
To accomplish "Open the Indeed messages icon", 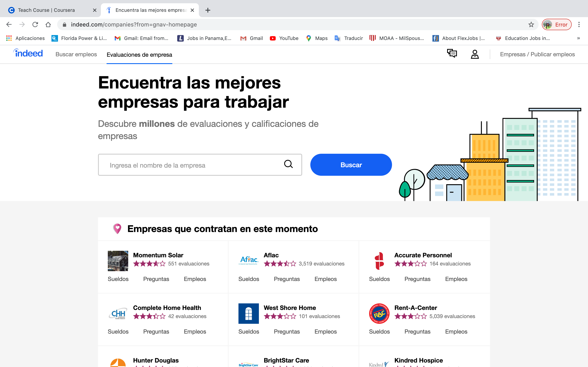I will pos(452,54).
